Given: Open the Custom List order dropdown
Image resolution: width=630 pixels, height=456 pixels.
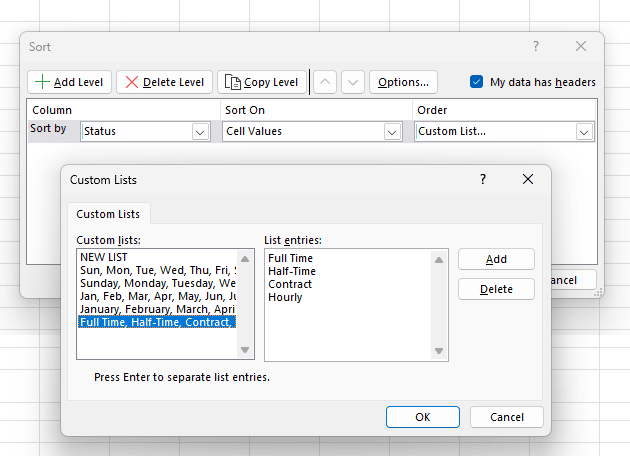Looking at the screenshot, I should [x=584, y=131].
